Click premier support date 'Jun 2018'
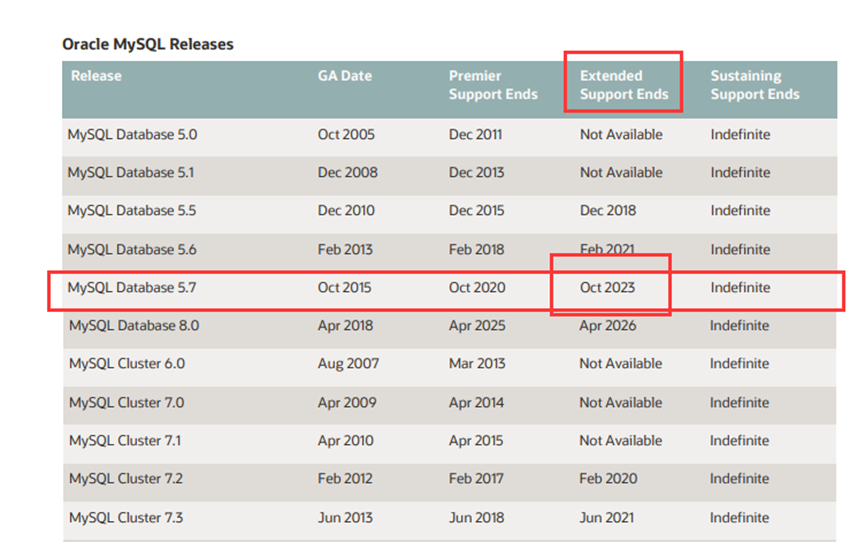Viewport: 865px width, 542px height. pos(477,518)
